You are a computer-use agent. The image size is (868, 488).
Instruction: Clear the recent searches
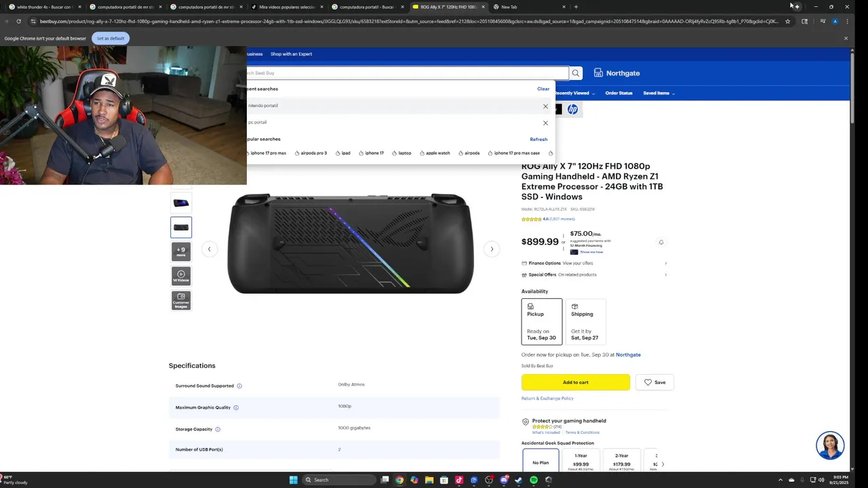(543, 89)
